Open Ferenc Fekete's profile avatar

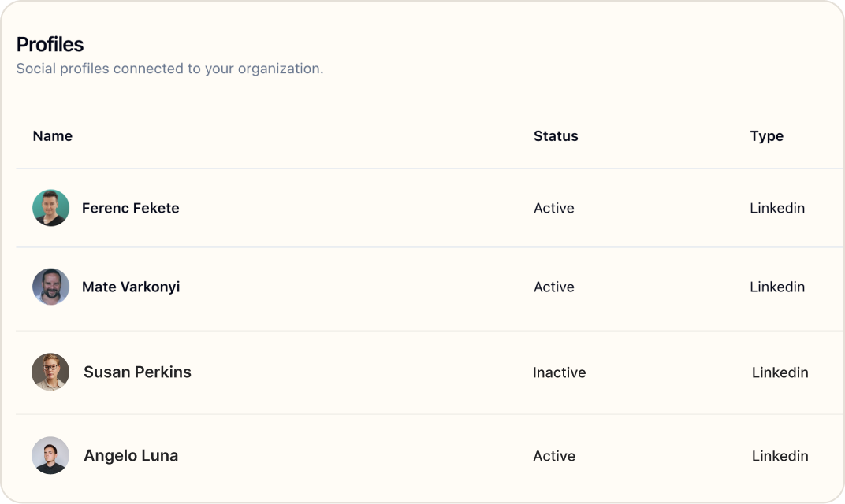click(50, 208)
